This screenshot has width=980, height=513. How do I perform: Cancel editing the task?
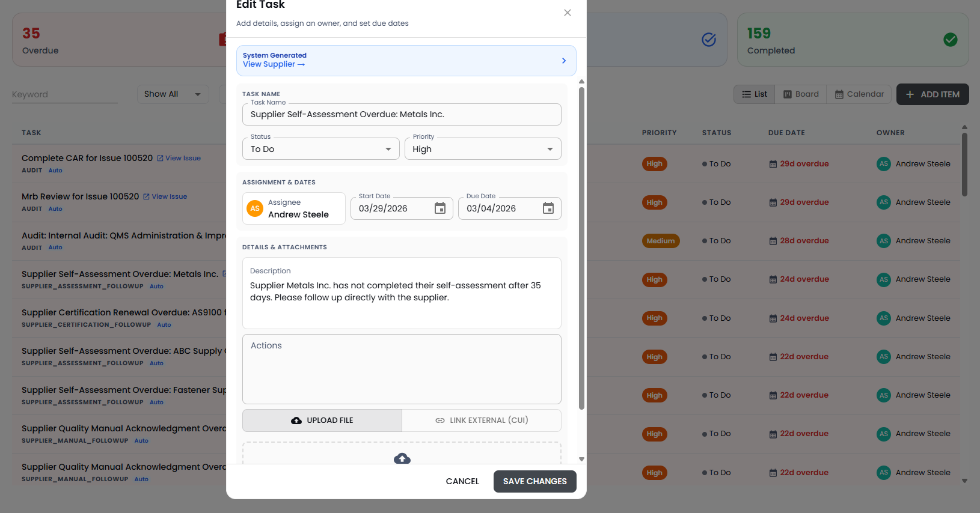(x=462, y=481)
